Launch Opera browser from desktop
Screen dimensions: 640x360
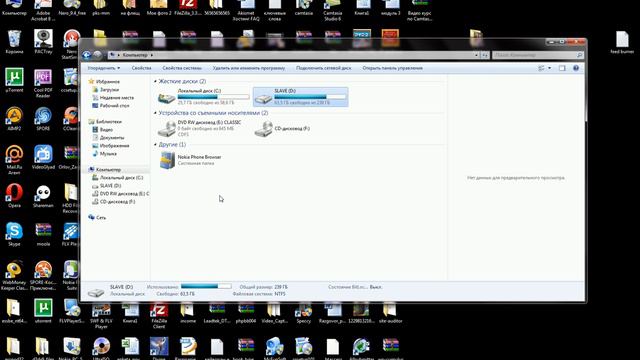[14, 196]
